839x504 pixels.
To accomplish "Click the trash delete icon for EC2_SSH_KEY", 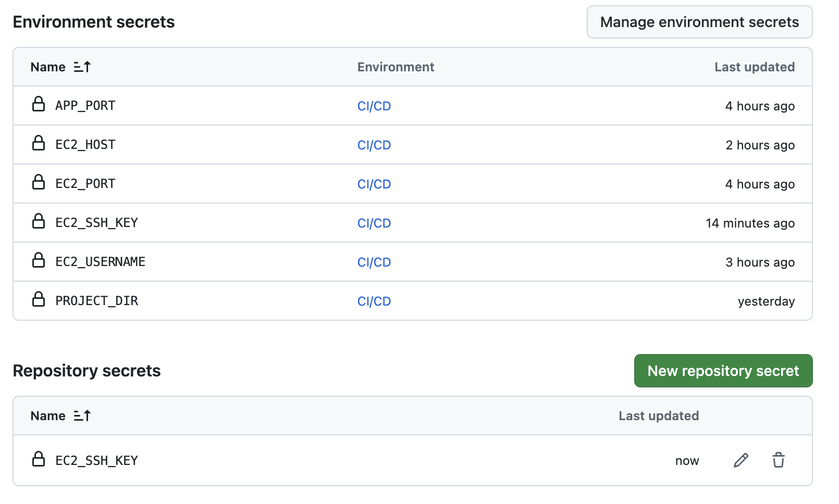I will tap(778, 460).
